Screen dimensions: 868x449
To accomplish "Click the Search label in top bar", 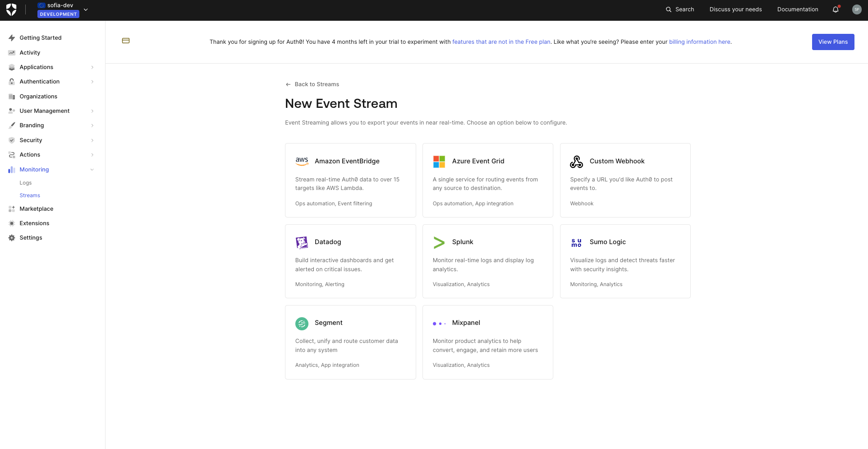I will point(684,9).
